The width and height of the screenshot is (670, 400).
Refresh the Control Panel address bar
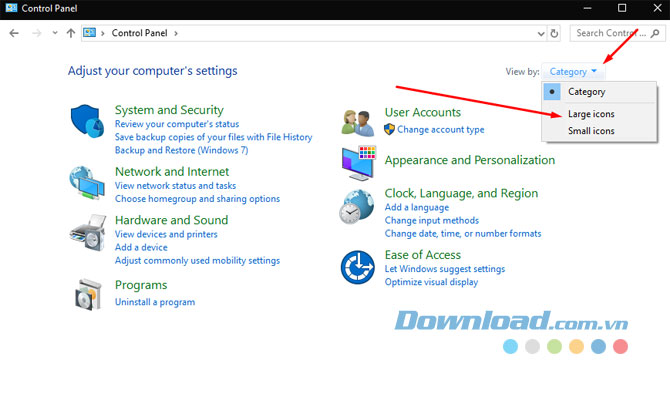pyautogui.click(x=554, y=33)
